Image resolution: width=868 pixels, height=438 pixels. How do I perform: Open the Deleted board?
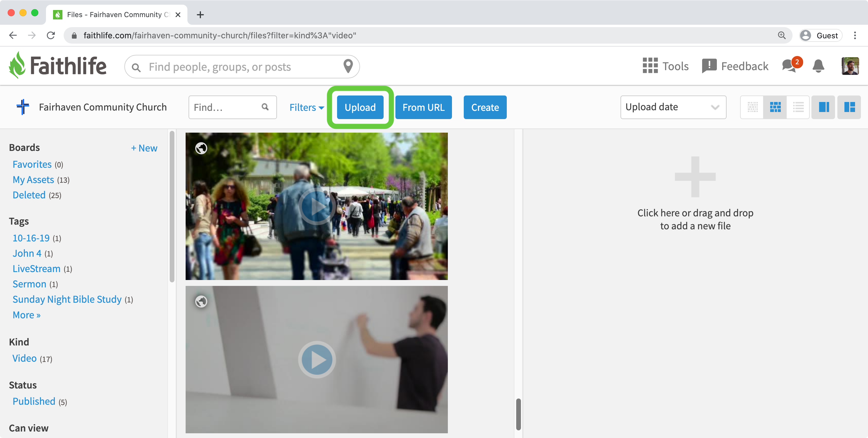(x=29, y=195)
